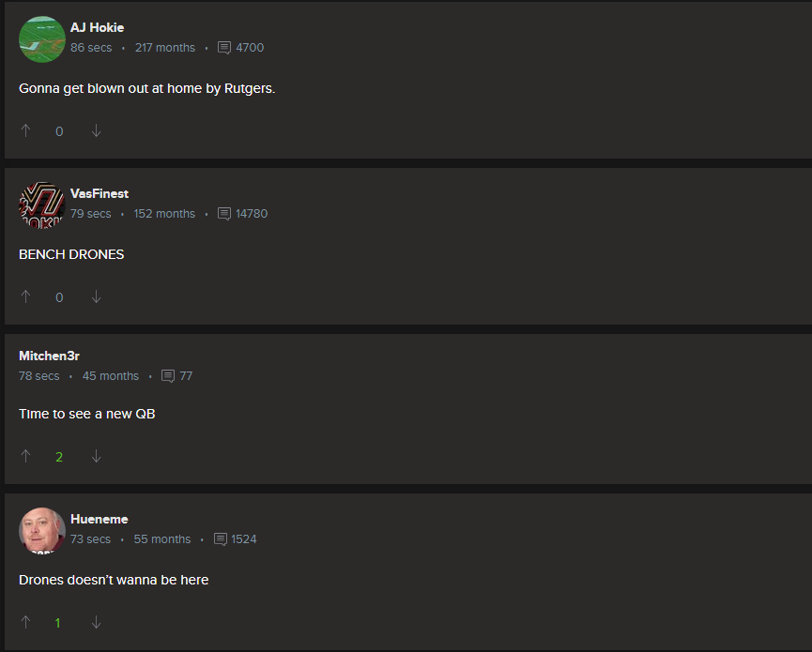Downvote Hueneme's Drones comment
Viewport: 812px width, 652px height.
(97, 623)
